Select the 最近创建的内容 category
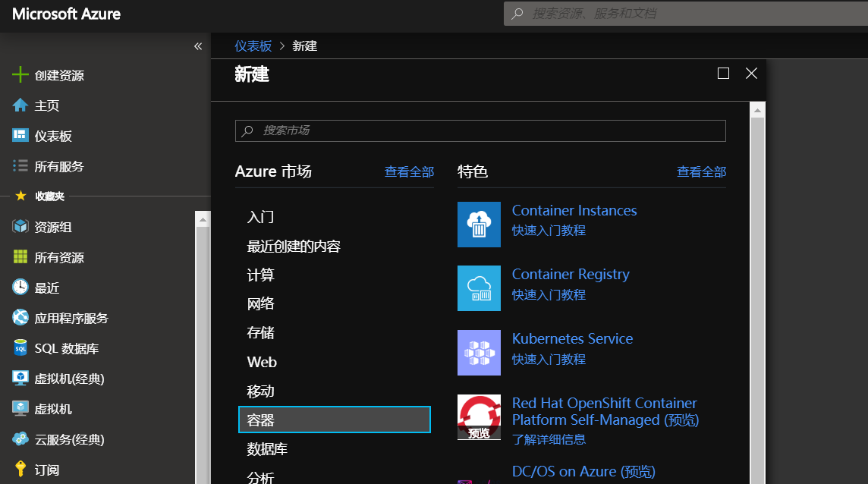Screen dimensions: 868x484 (x=294, y=246)
